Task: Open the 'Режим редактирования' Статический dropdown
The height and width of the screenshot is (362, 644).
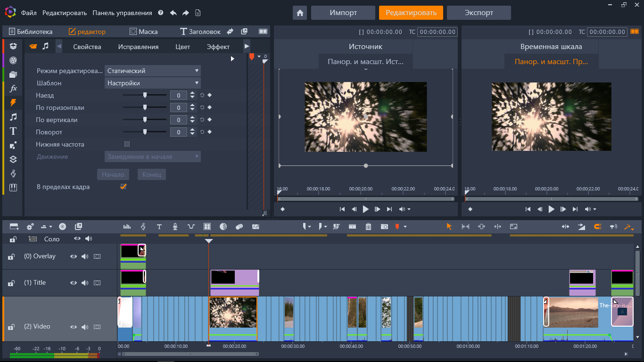Action: click(152, 71)
